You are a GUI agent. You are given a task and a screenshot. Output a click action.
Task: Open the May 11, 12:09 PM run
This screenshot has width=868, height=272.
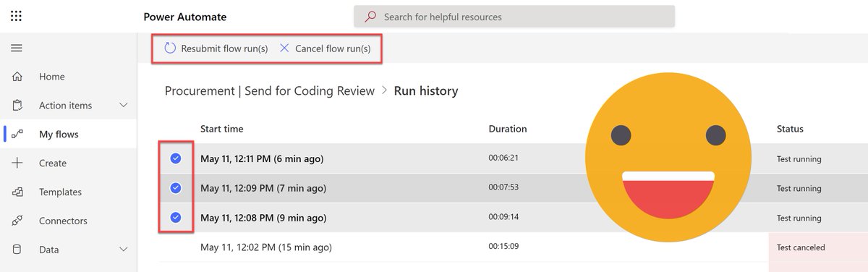click(263, 188)
